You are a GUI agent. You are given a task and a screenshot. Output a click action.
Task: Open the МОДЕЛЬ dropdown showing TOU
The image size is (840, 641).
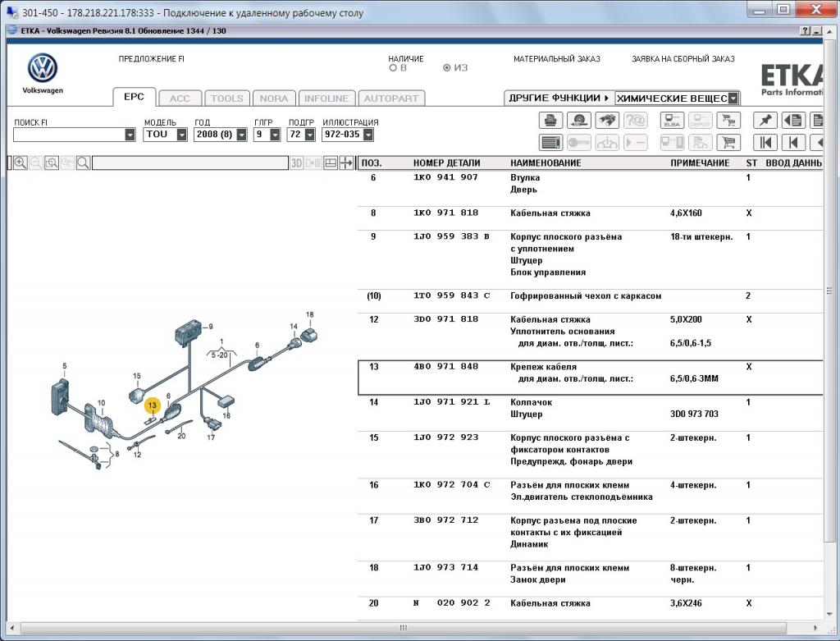[182, 135]
